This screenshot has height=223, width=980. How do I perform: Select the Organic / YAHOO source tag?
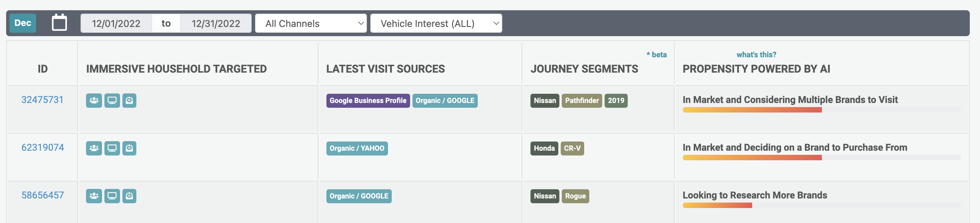tap(356, 148)
